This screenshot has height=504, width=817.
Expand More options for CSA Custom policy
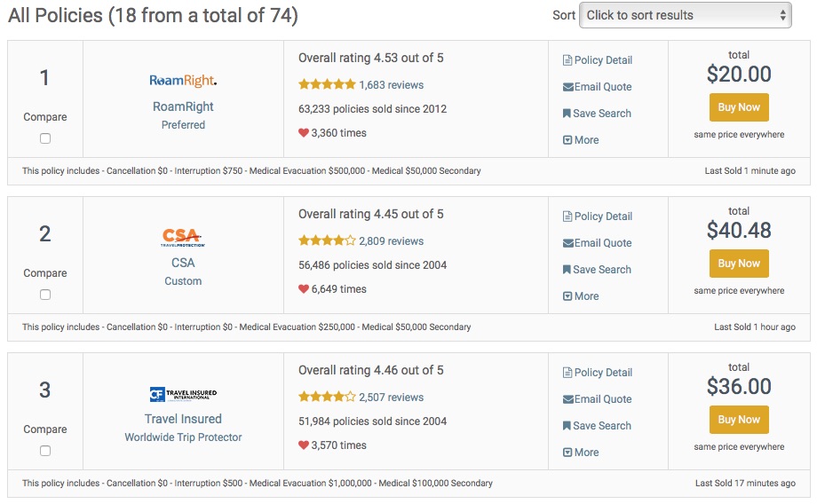(x=581, y=296)
